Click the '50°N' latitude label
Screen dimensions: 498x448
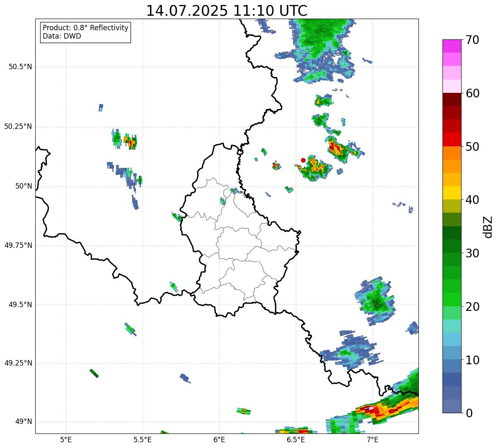point(24,186)
